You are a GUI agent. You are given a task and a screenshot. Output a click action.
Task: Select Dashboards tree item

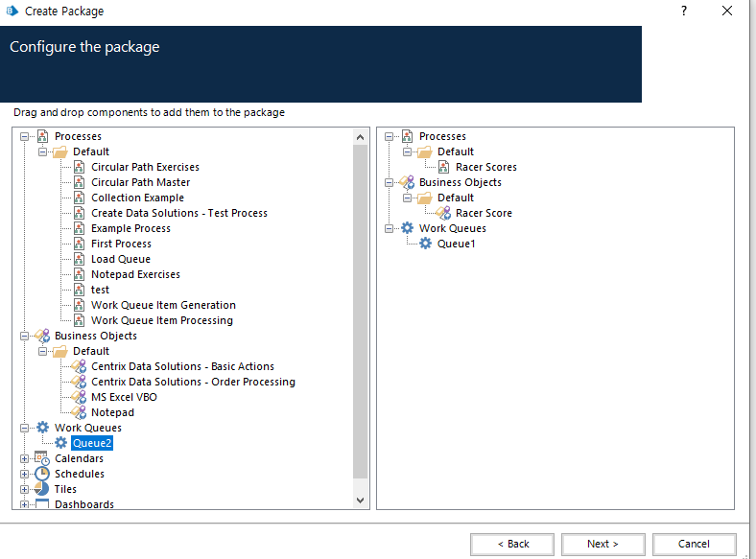(x=84, y=504)
